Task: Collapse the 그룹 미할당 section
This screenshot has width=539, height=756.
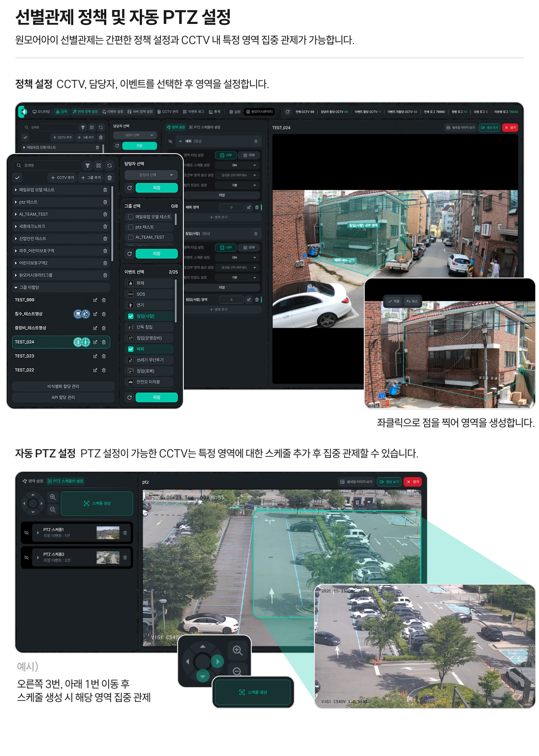Action: pos(16,288)
